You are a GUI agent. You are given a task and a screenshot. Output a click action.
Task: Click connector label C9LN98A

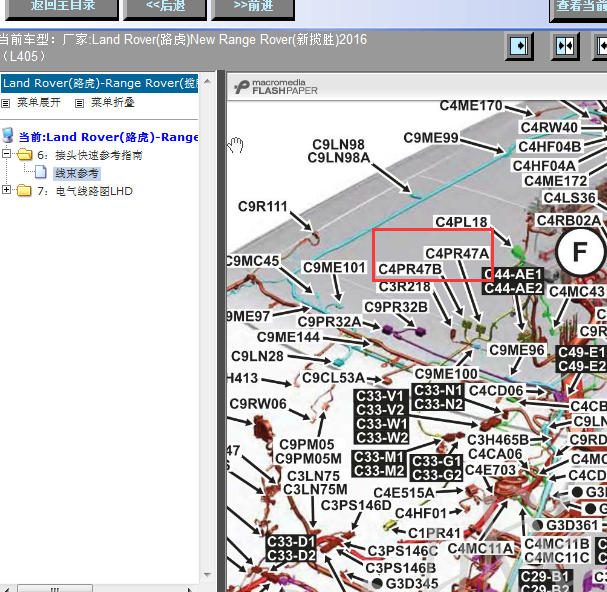tap(339, 158)
